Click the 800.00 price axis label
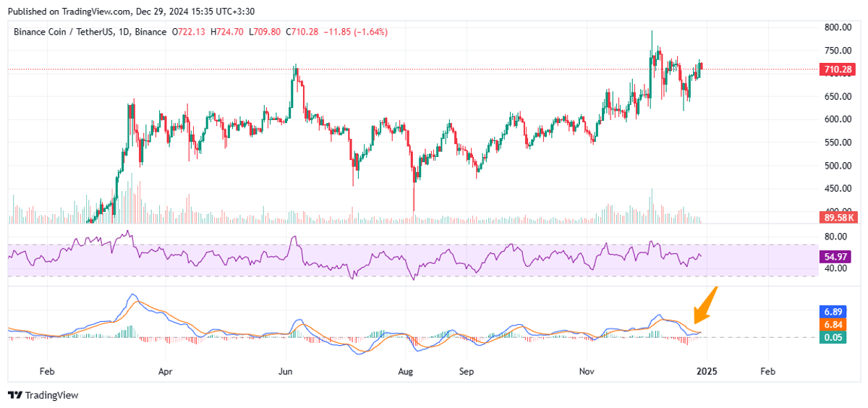This screenshot has height=408, width=868. [x=836, y=27]
